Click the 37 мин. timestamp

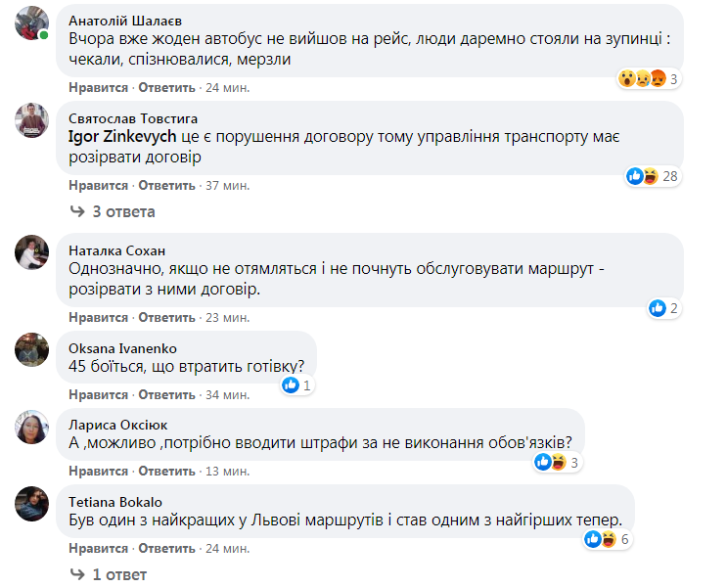228,185
